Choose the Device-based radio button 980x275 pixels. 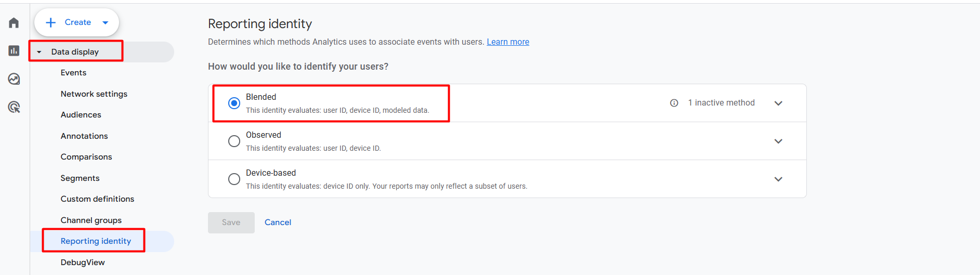coord(234,179)
